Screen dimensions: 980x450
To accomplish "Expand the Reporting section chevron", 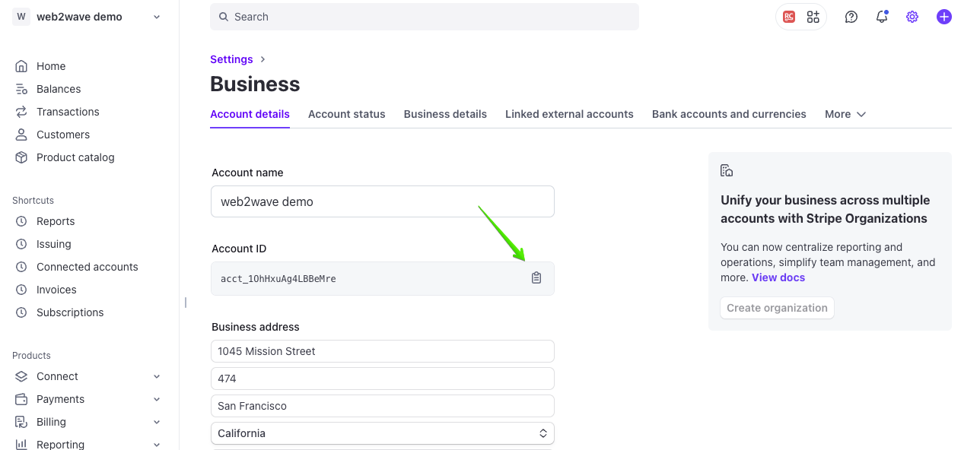I will click(157, 445).
